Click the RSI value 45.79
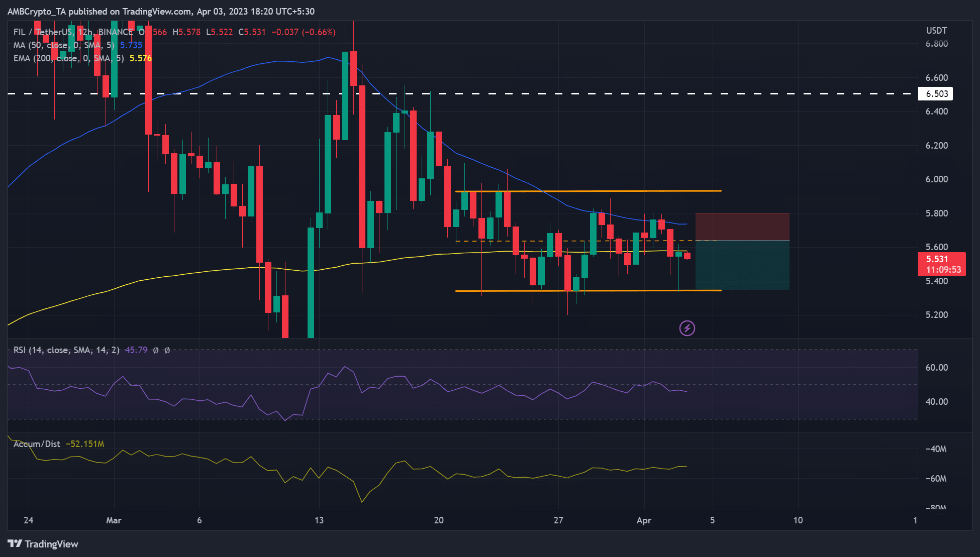Screen dimensions: 980x557 click(136, 350)
